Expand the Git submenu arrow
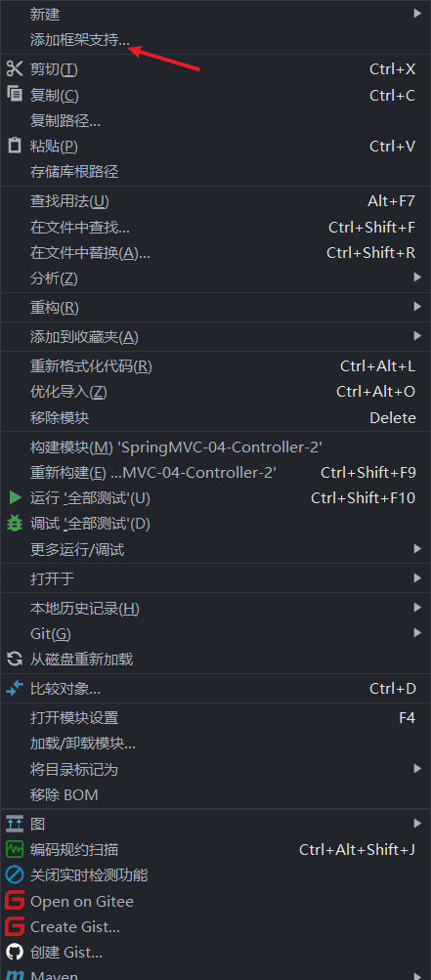The image size is (431, 980). click(x=417, y=633)
